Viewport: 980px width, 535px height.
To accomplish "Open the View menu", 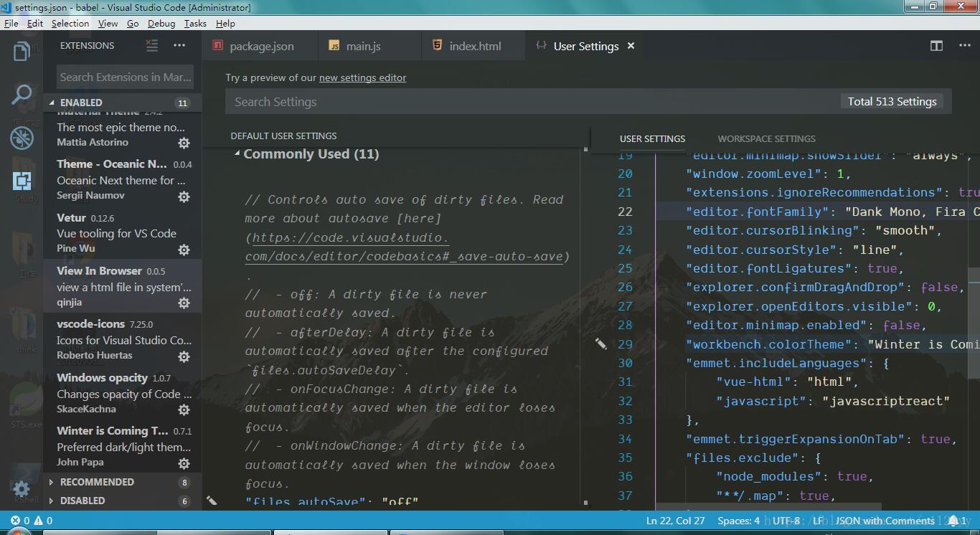I will coord(108,23).
